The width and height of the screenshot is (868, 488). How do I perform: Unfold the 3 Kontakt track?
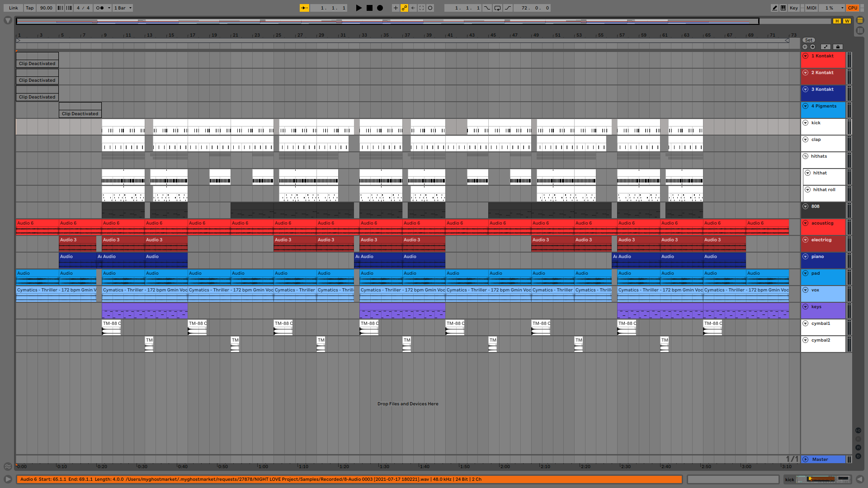pos(805,89)
